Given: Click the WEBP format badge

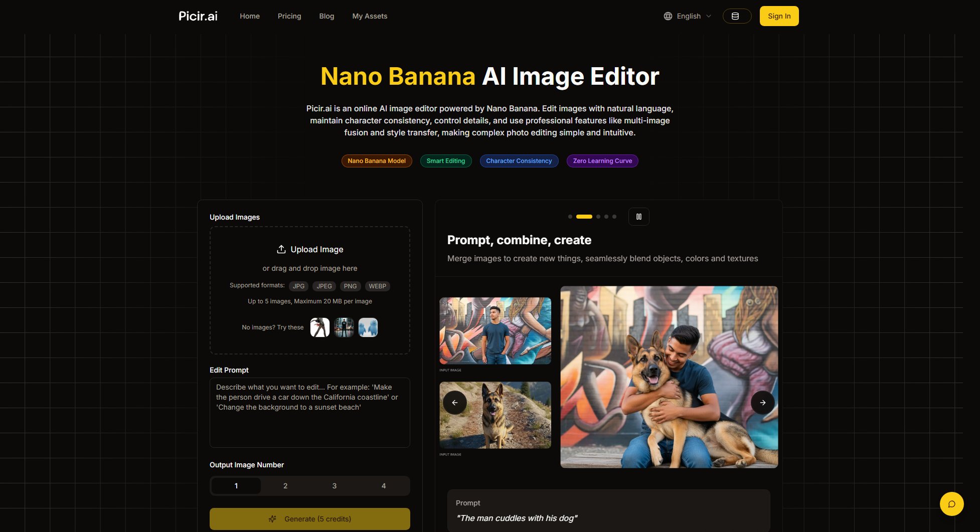Looking at the screenshot, I should 378,286.
